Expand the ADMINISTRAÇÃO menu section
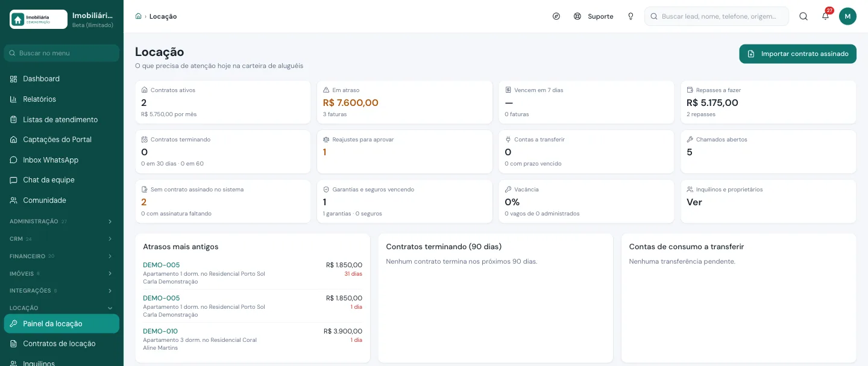 coord(61,222)
